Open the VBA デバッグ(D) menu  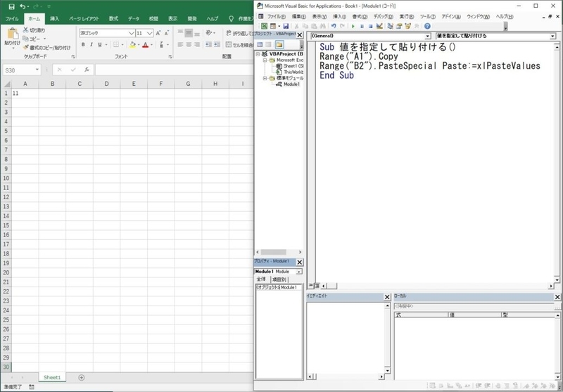click(x=383, y=16)
